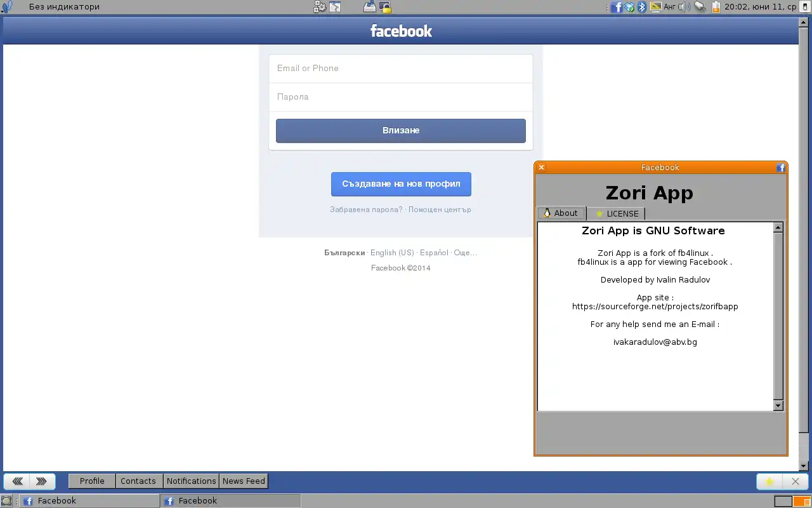Open Contacts in bottom toolbar
Image resolution: width=812 pixels, height=508 pixels.
click(x=138, y=481)
